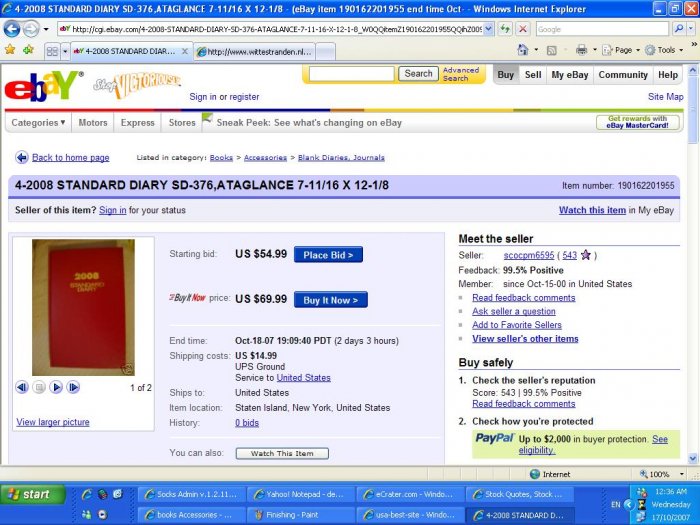Open the recent pages dropdown beside Forward
The image size is (700, 525).
point(46,30)
